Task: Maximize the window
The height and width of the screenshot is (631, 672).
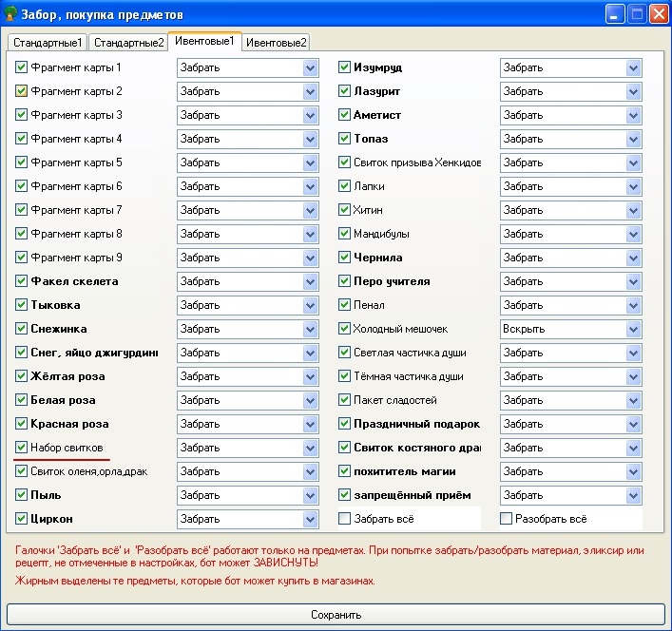Action: pos(638,15)
